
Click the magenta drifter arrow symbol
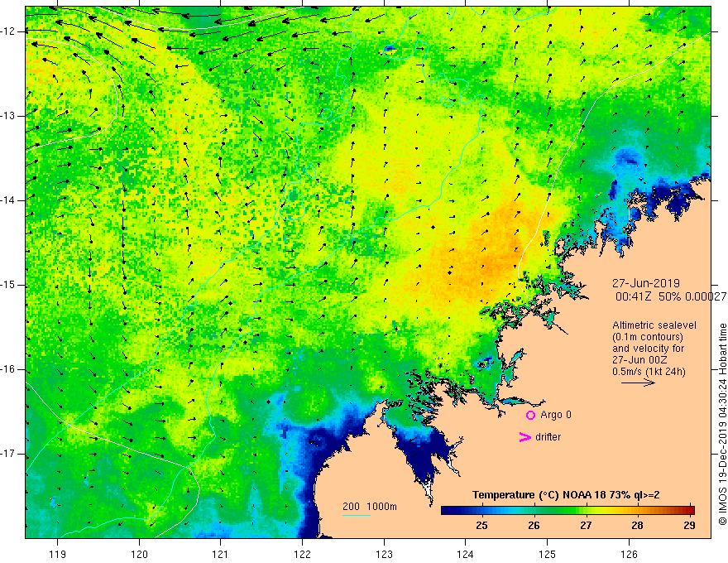(525, 437)
